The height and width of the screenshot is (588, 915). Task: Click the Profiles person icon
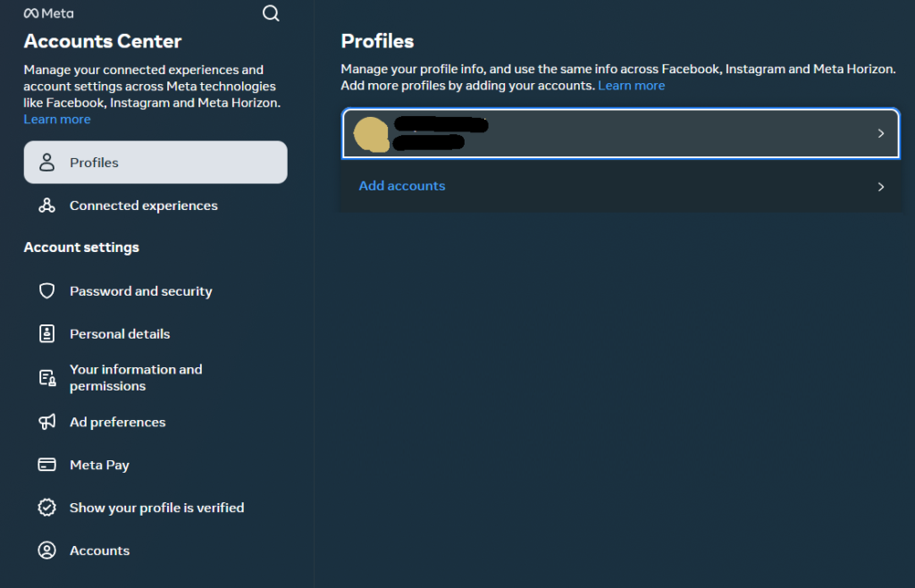46,162
